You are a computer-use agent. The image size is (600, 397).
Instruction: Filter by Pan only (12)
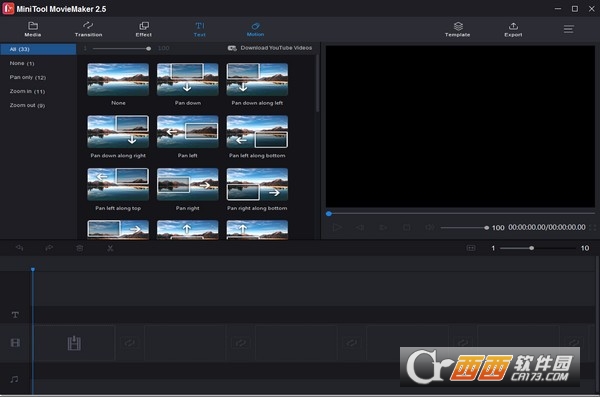(x=28, y=77)
